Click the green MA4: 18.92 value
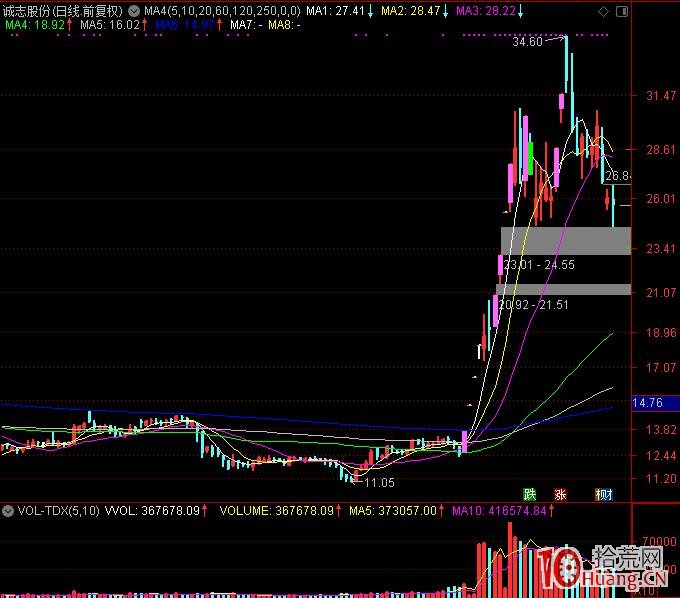 35,25
